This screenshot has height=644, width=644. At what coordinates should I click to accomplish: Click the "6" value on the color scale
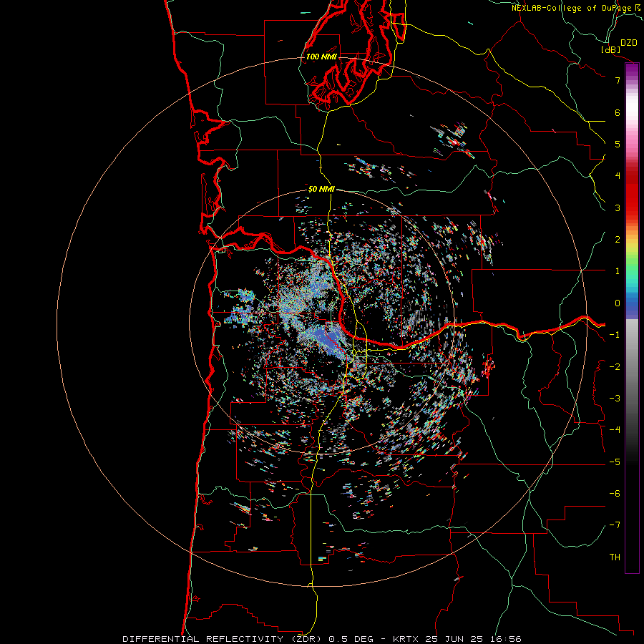click(618, 112)
